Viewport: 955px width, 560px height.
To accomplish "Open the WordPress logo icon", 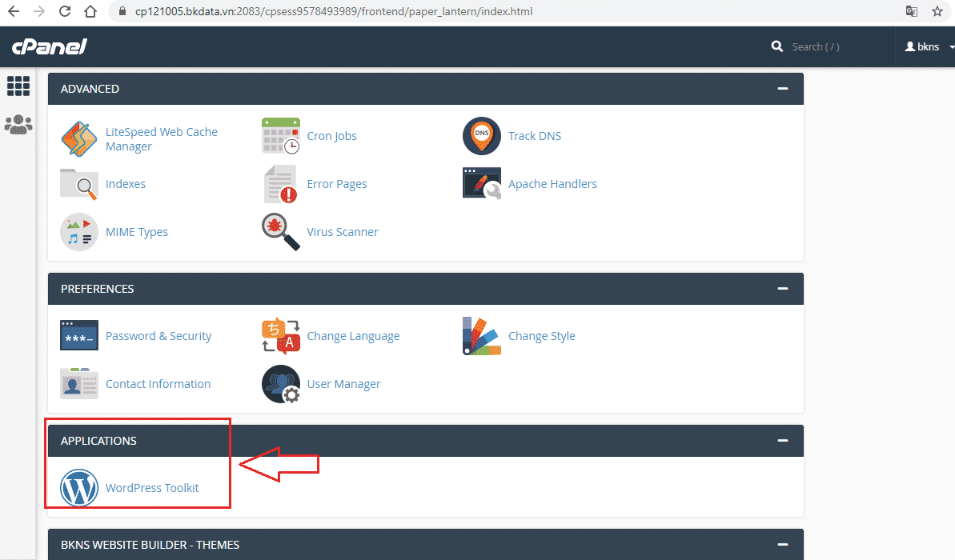I will click(79, 487).
